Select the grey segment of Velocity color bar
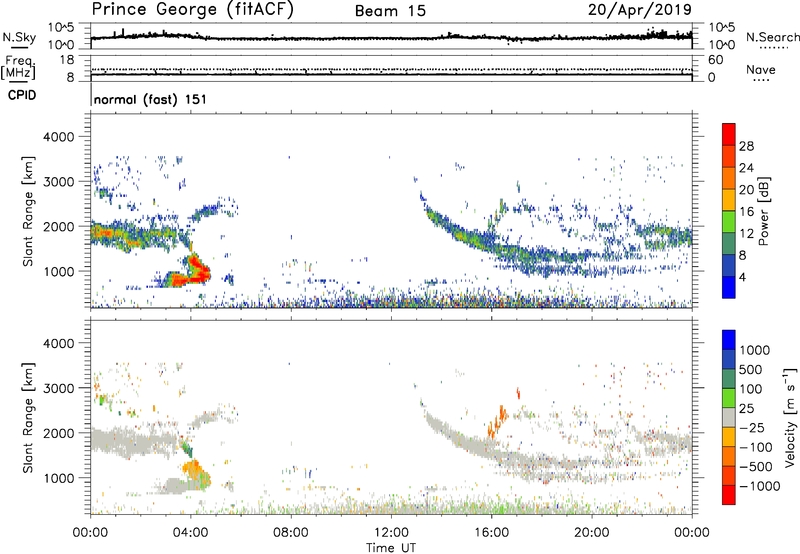The image size is (800, 554). coord(729,417)
